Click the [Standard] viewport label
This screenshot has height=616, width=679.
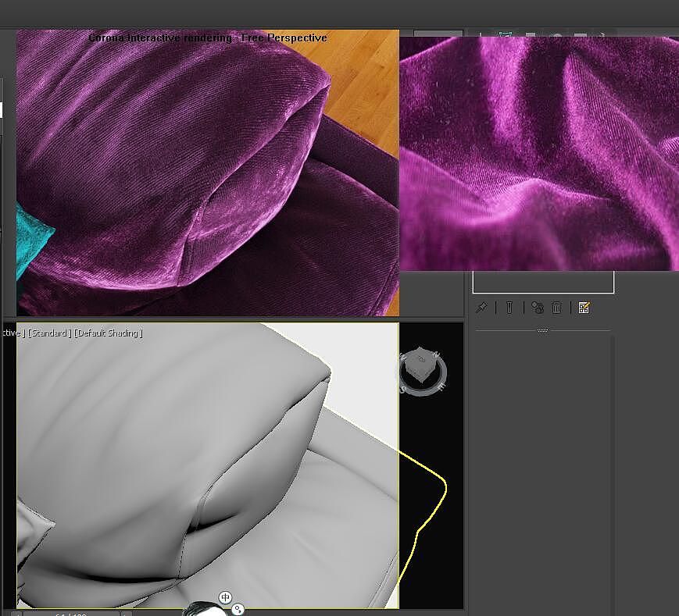49,333
